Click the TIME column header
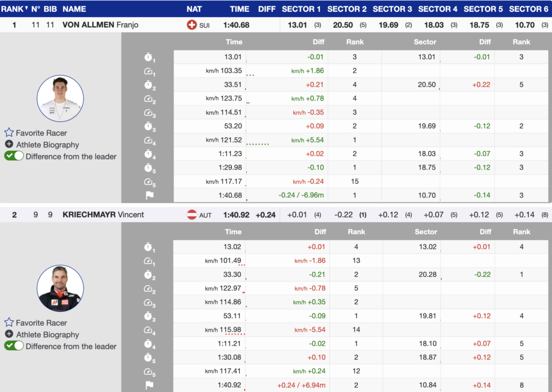The width and height of the screenshot is (552, 392). pos(239,9)
